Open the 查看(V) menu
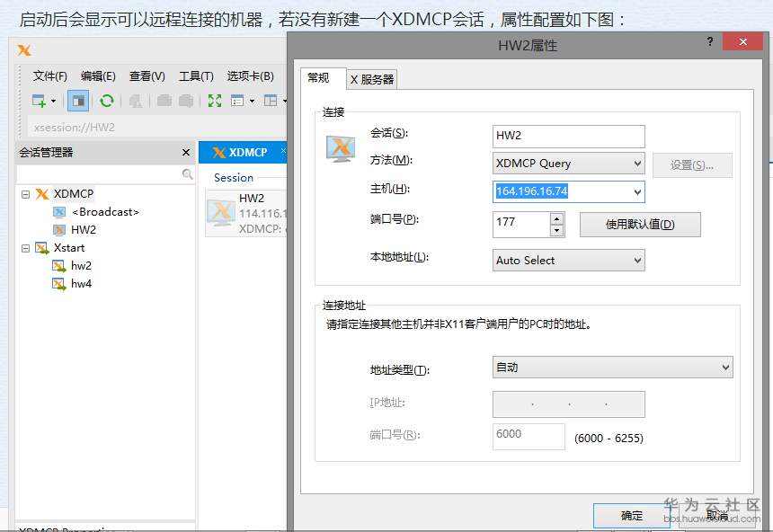773x532 pixels. tap(147, 75)
